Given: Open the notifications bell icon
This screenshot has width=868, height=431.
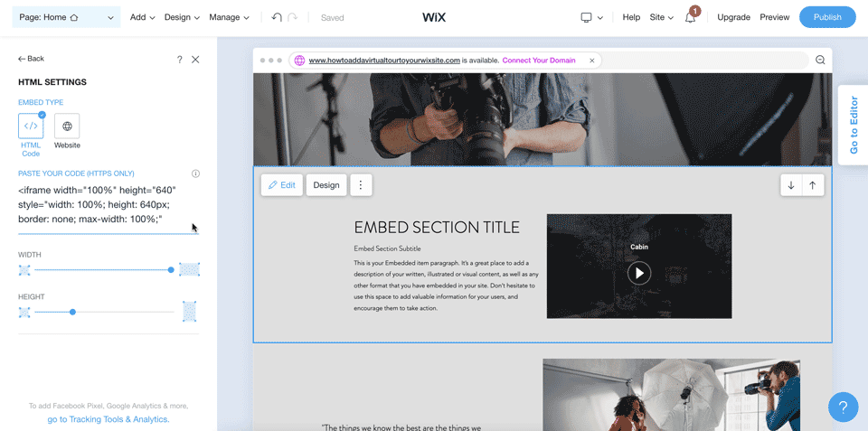Looking at the screenshot, I should (690, 17).
